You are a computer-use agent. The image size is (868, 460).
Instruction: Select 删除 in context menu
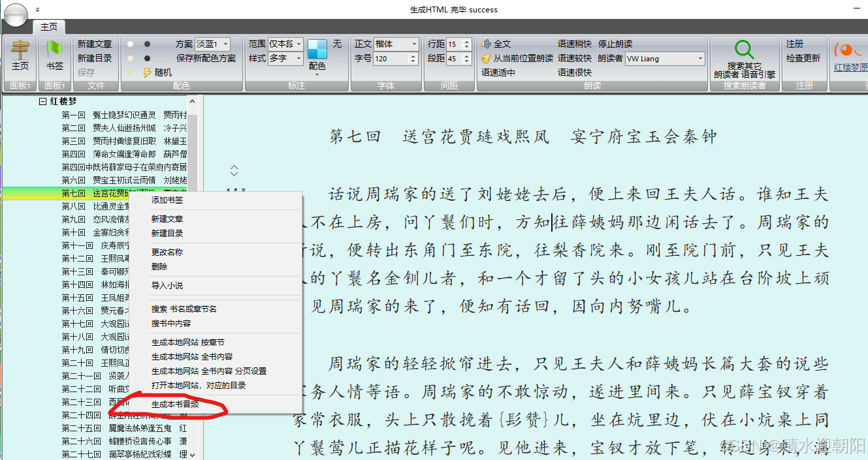(159, 267)
